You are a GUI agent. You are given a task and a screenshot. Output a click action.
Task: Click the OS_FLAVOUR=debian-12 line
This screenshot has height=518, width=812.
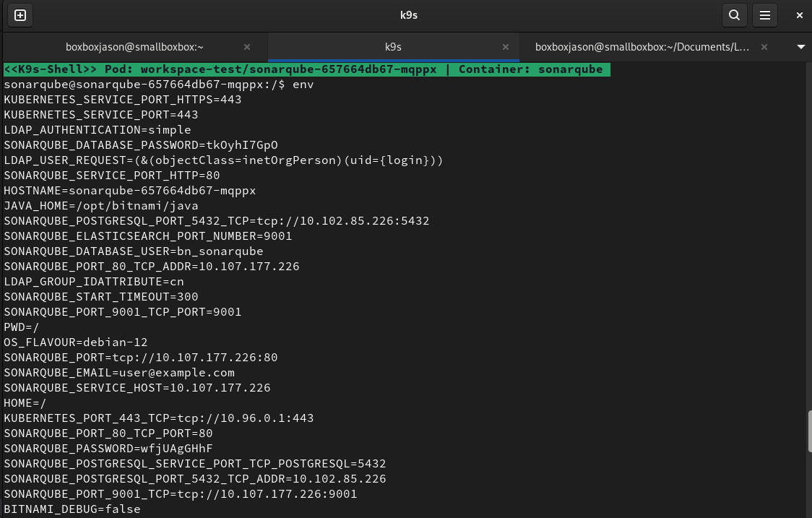coord(76,342)
